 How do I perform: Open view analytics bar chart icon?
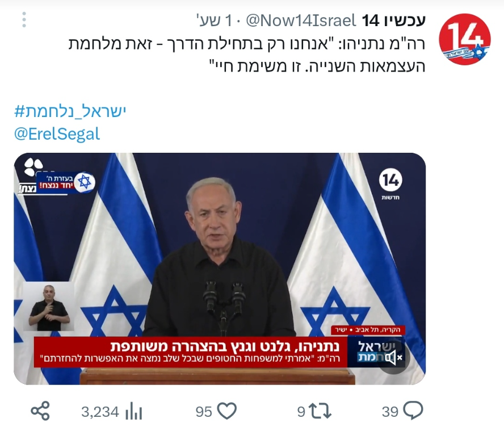click(134, 411)
